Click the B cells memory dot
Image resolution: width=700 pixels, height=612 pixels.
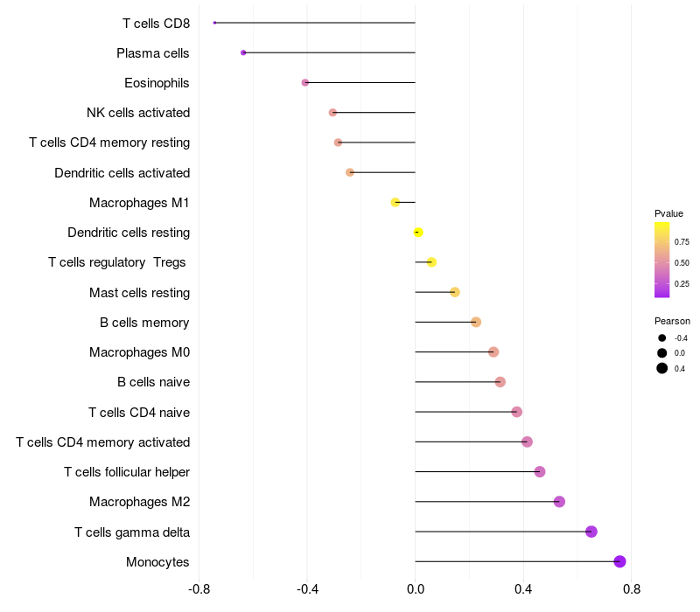point(476,322)
